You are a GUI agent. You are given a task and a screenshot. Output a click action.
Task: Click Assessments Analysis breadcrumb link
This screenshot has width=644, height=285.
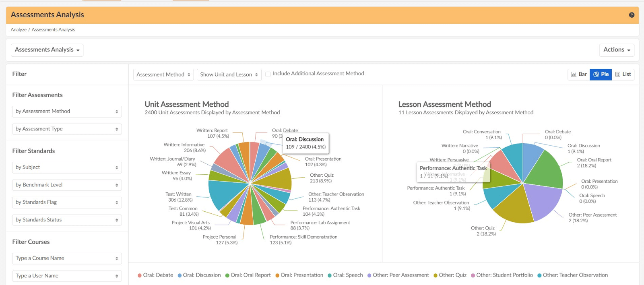[x=53, y=30]
